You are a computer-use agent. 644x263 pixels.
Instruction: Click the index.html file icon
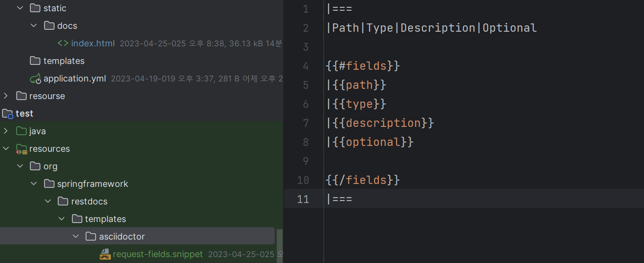click(63, 43)
